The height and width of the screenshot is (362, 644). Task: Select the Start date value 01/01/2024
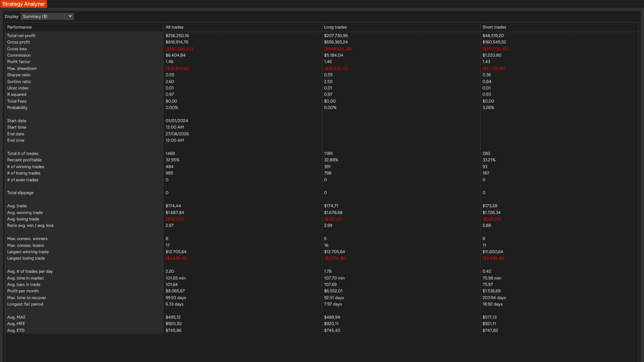[x=177, y=121]
